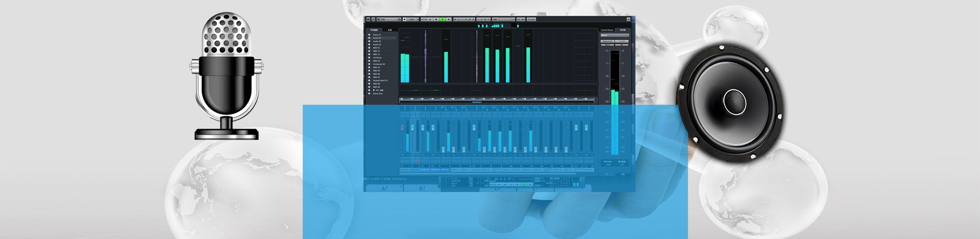Click the go to previous marker button
980x239 pixels.
422,19
